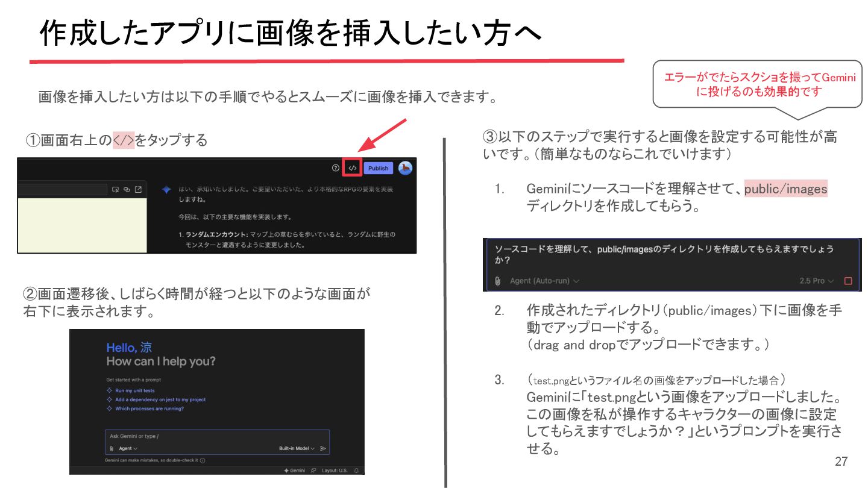Click the Publish button
The image size is (868, 488).
pos(379,168)
